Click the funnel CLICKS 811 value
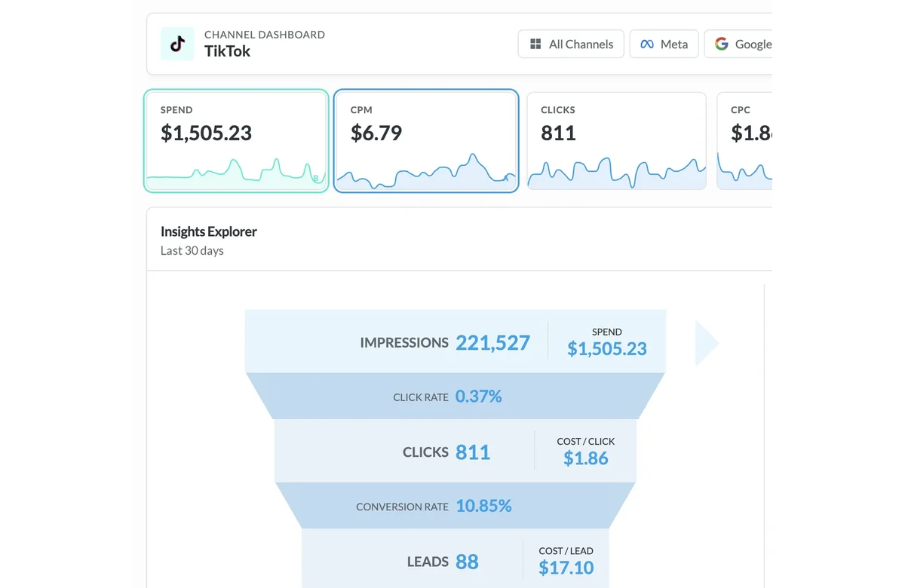Image resolution: width=905 pixels, height=588 pixels. click(473, 452)
